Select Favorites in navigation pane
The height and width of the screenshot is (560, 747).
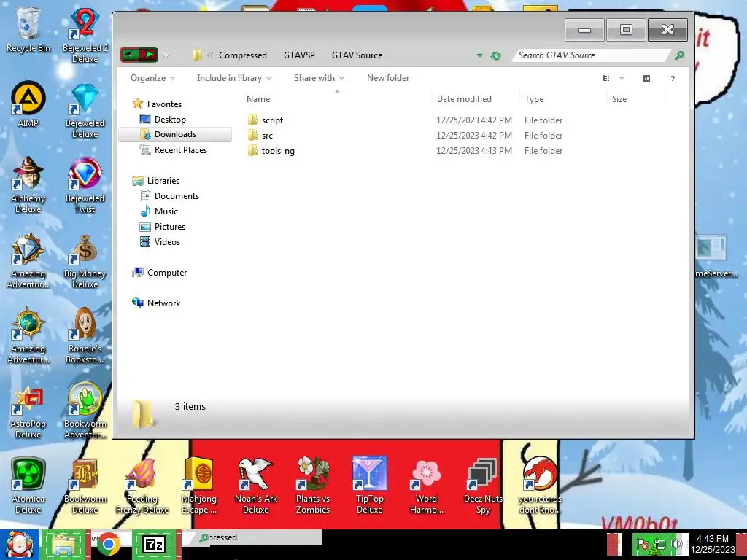click(164, 104)
